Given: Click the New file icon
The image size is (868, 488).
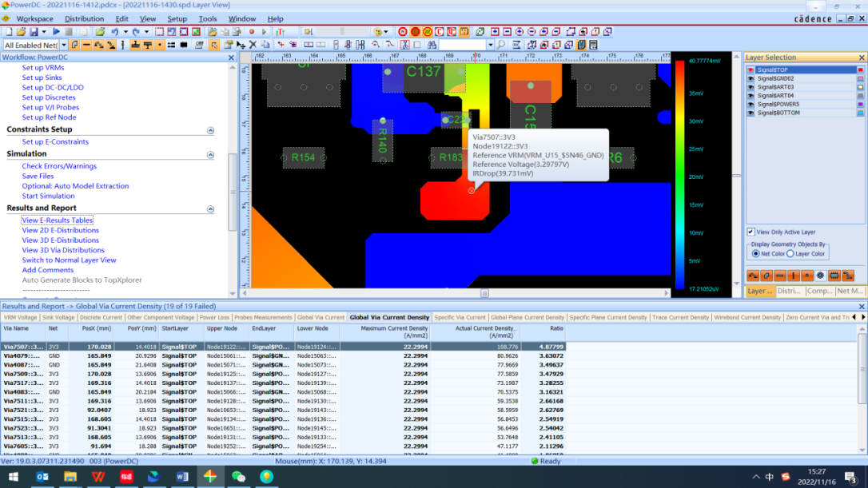Looking at the screenshot, I should tap(9, 31).
